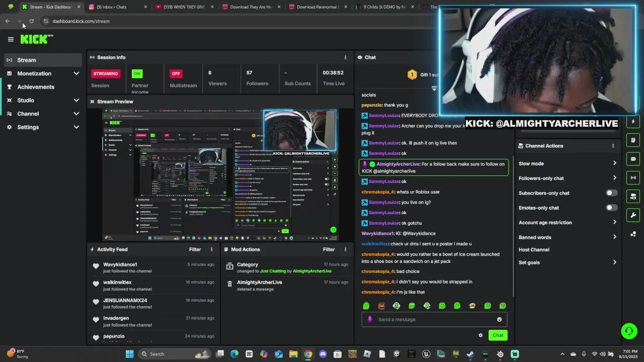Click the three-dots cluster sidebar icon
644x362 pixels.
[633, 234]
